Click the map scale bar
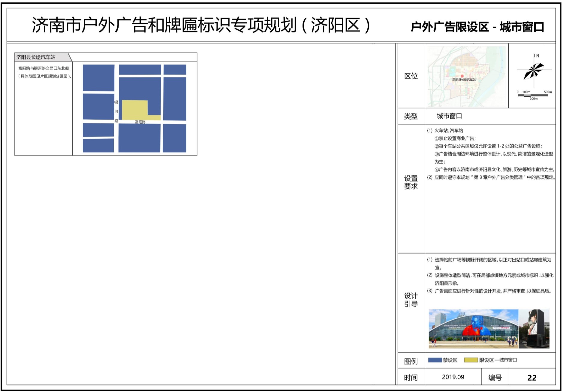 (533, 95)
